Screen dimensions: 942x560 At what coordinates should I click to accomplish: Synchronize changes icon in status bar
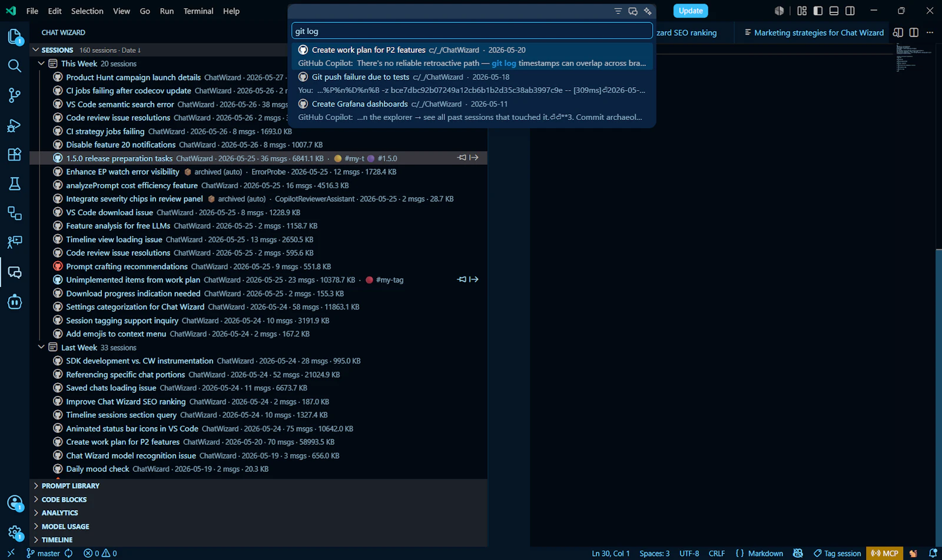click(69, 554)
